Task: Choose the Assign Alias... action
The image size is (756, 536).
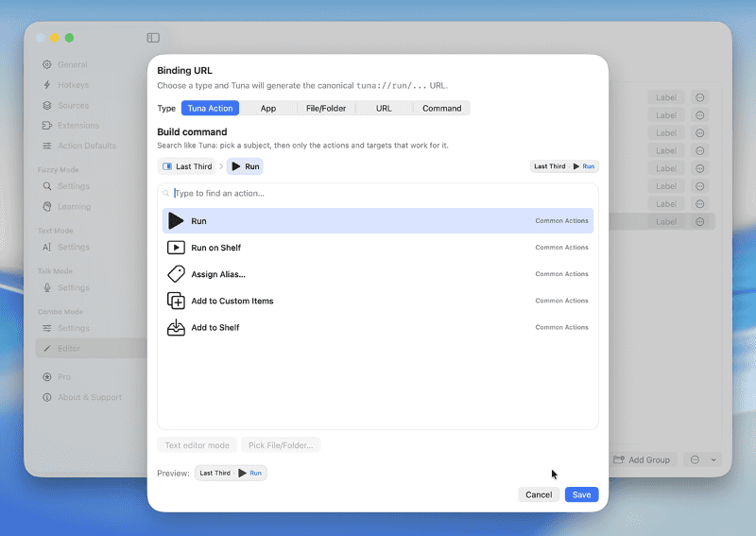Action: [378, 274]
